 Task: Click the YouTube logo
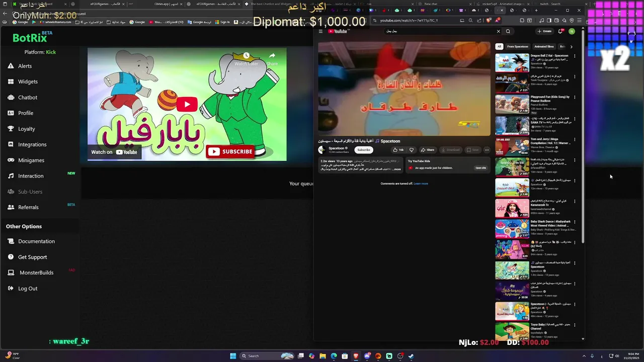[338, 31]
